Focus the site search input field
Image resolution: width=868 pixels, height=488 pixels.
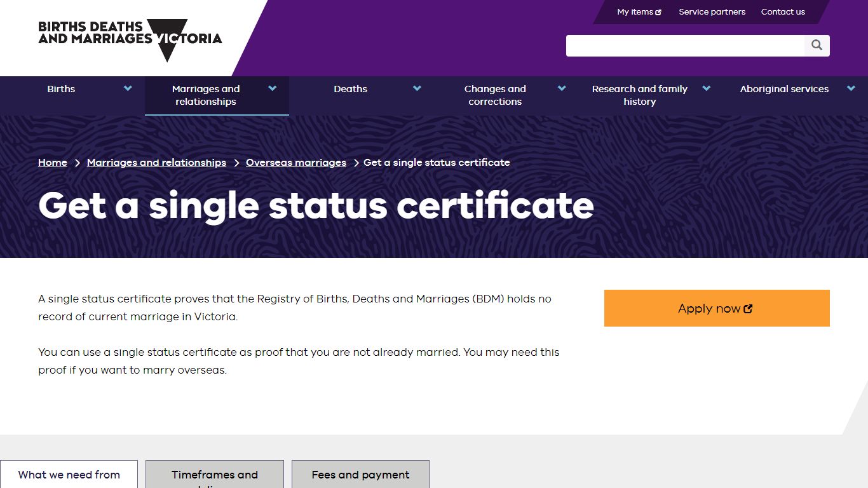click(685, 46)
